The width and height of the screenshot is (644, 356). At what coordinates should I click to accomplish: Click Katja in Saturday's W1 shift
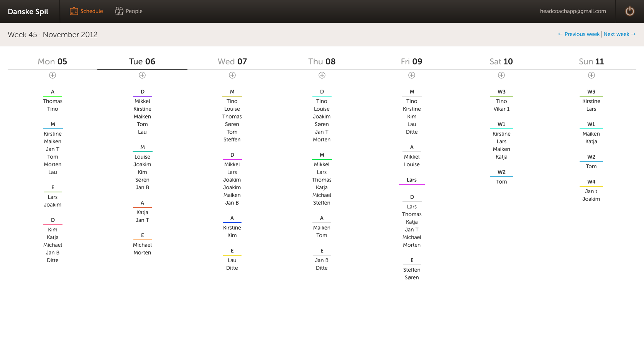501,157
